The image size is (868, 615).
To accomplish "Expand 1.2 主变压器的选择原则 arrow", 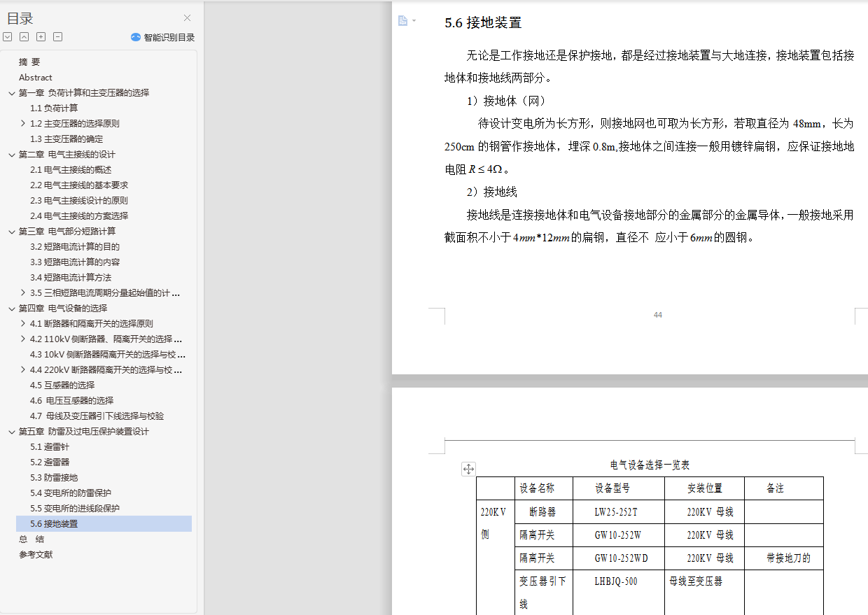I will pos(23,124).
